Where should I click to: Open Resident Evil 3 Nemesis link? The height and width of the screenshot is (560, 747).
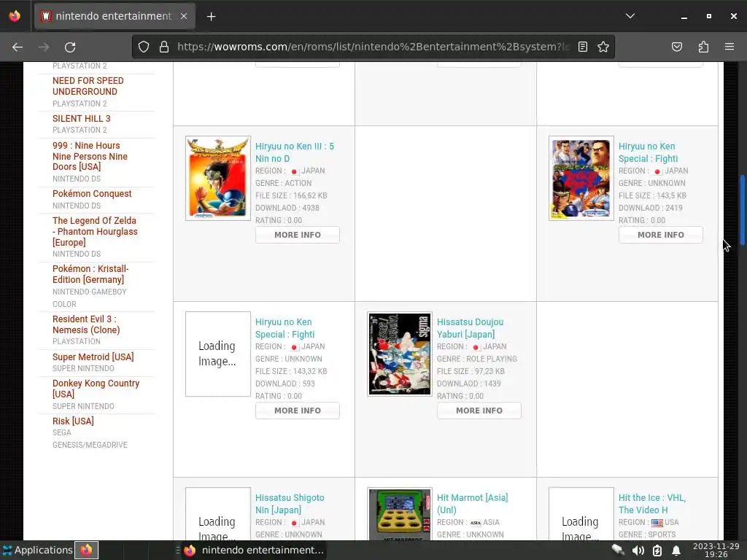tap(86, 324)
